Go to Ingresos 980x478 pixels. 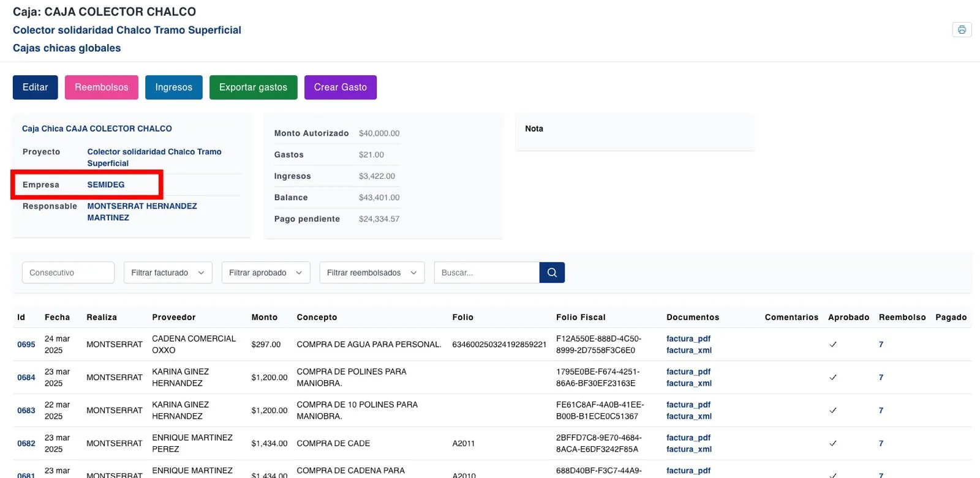[173, 88]
